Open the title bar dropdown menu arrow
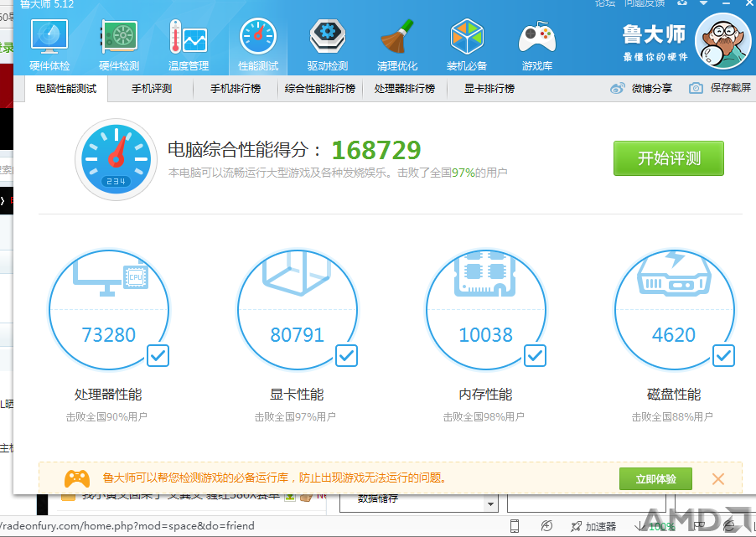Screen dimensions: 756x537 [703, 3]
